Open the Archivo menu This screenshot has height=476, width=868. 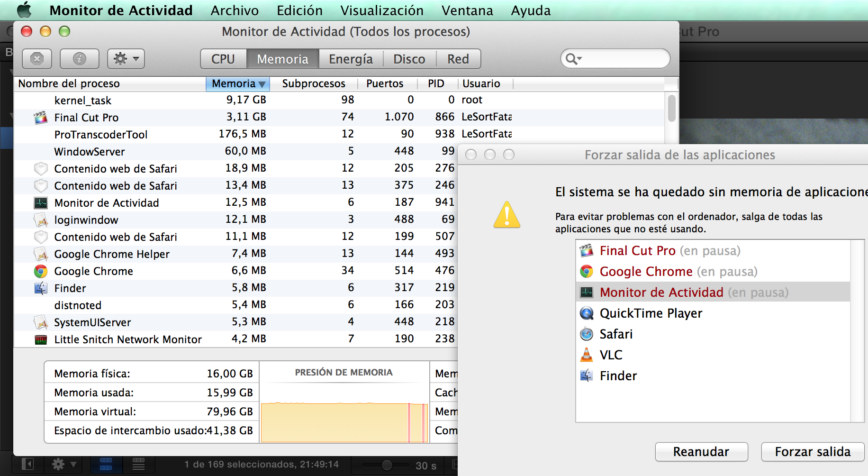235,10
